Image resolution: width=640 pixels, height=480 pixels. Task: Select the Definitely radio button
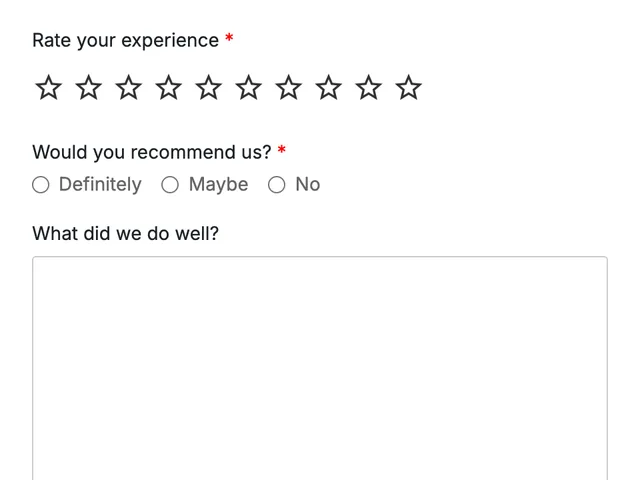[41, 184]
